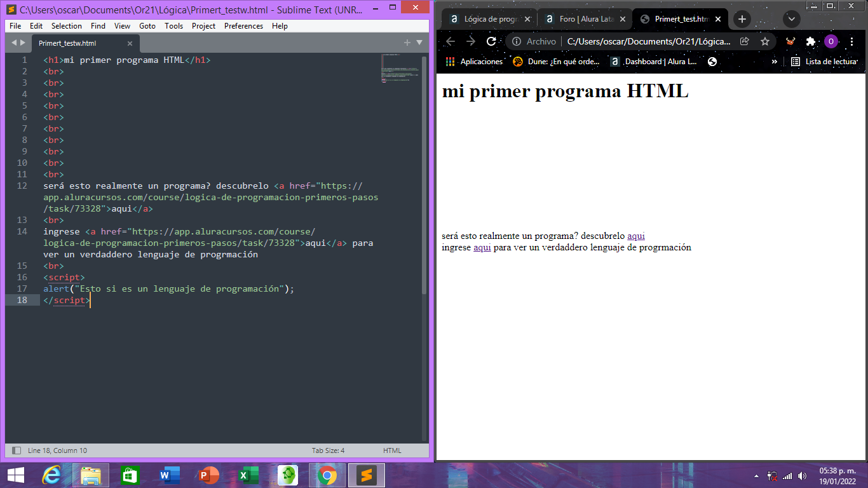This screenshot has height=488, width=868.
Task: Click the Sublime editor vertical scrollbar
Action: (424, 175)
